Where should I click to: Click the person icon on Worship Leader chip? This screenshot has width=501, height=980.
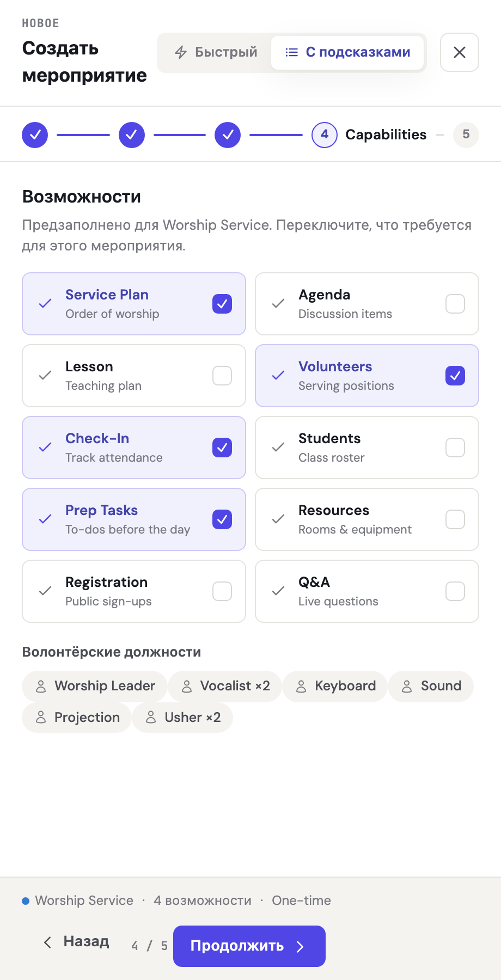(x=41, y=687)
